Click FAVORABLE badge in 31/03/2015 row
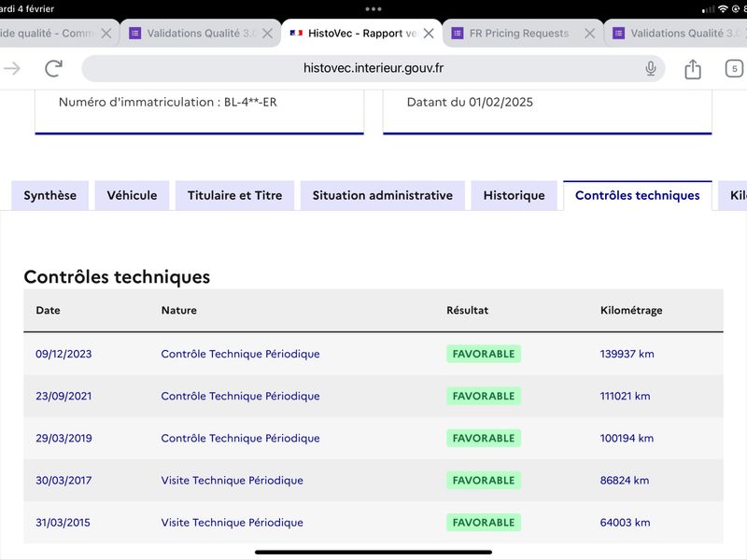 [x=484, y=523]
